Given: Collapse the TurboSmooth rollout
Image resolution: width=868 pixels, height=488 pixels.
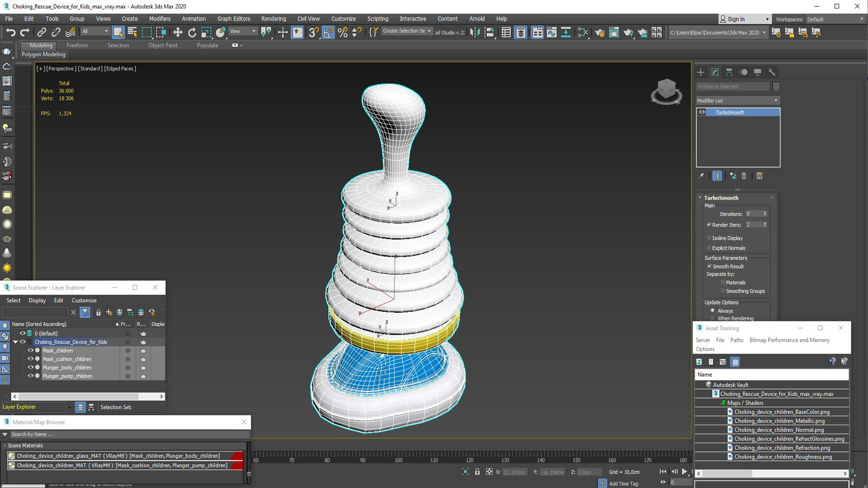Looking at the screenshot, I should [700, 198].
